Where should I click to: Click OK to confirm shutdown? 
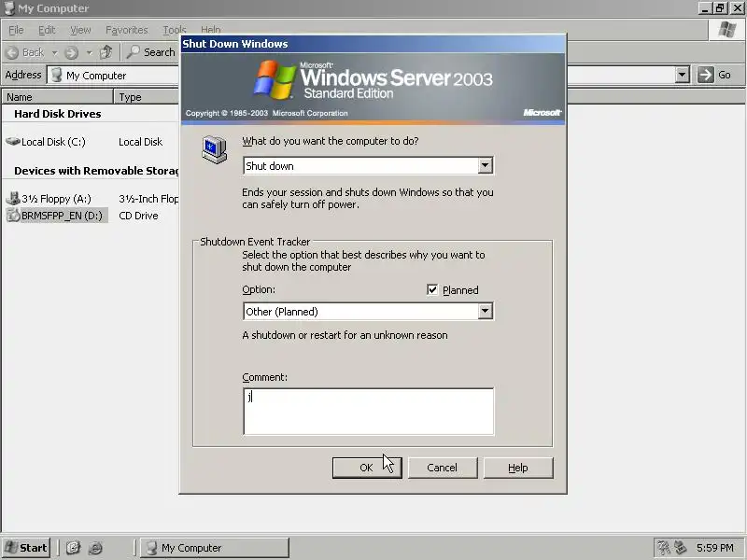(367, 468)
